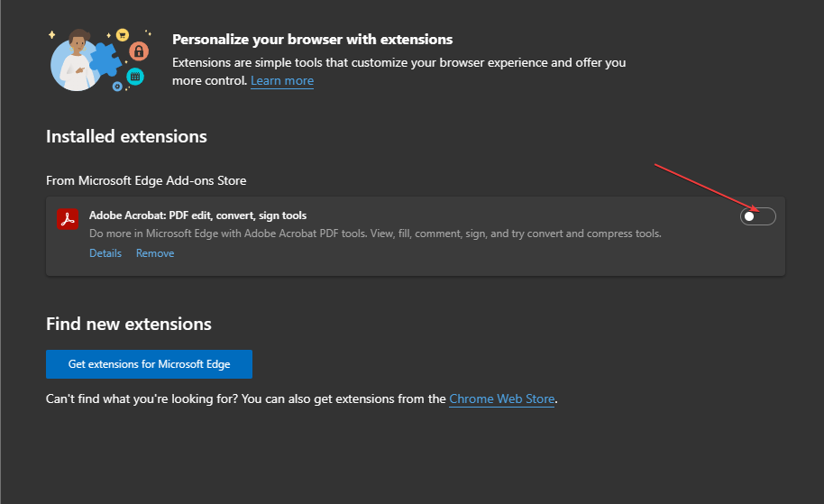The image size is (824, 504).
Task: Click the small blue gear icon
Action: pyautogui.click(x=117, y=86)
